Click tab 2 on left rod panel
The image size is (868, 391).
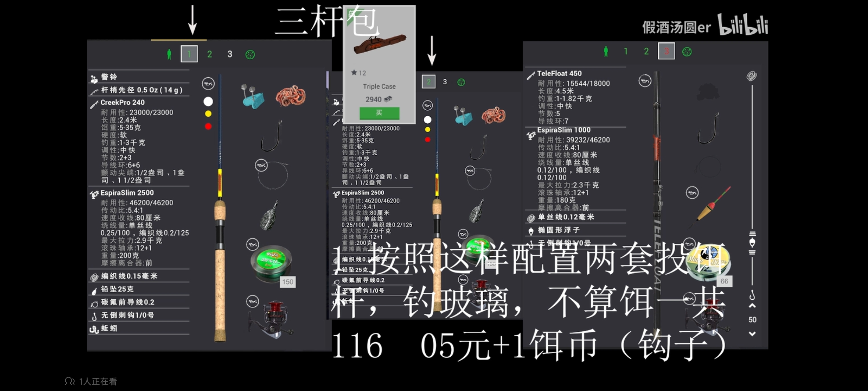pos(209,53)
